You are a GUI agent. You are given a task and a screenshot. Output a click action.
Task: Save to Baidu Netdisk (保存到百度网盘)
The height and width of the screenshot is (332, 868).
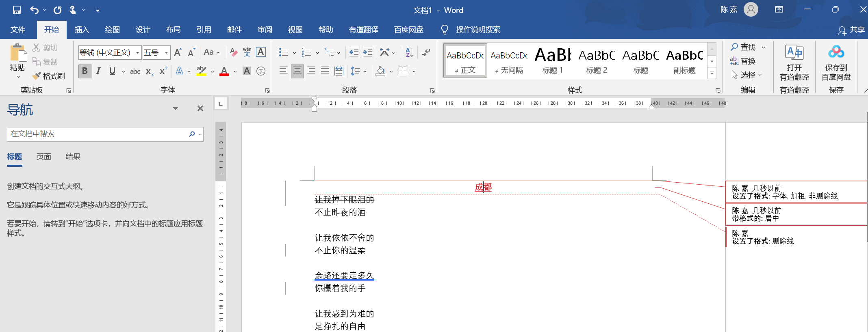coord(836,63)
